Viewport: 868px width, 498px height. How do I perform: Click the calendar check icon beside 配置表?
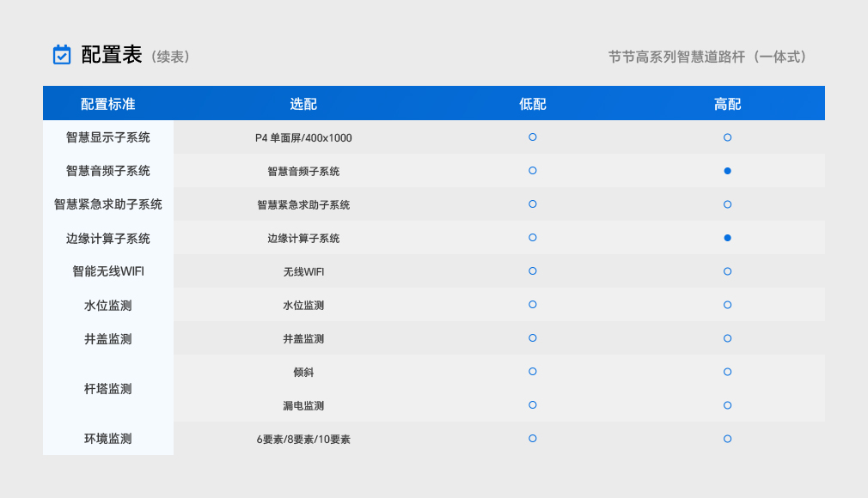(62, 55)
